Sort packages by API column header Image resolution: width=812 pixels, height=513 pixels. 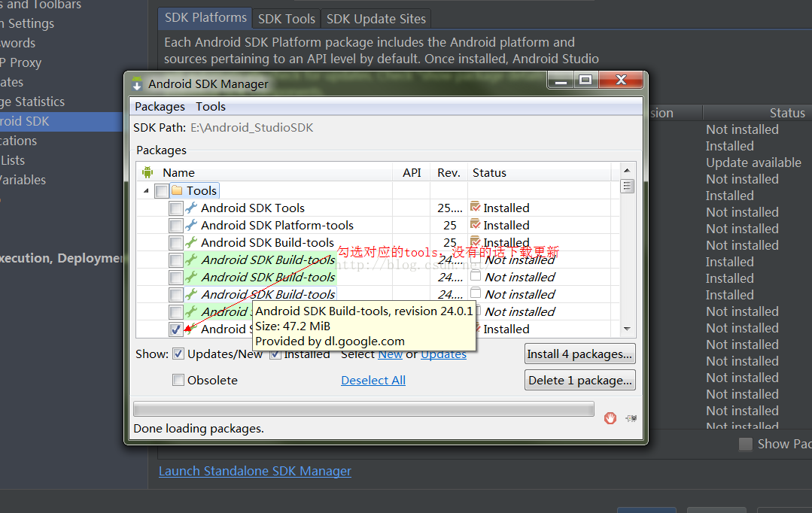click(412, 172)
